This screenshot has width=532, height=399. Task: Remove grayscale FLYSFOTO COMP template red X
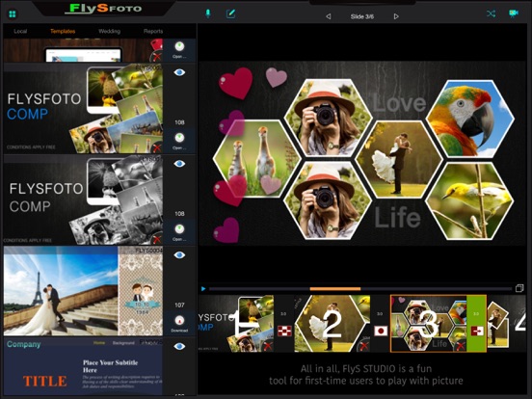[156, 239]
